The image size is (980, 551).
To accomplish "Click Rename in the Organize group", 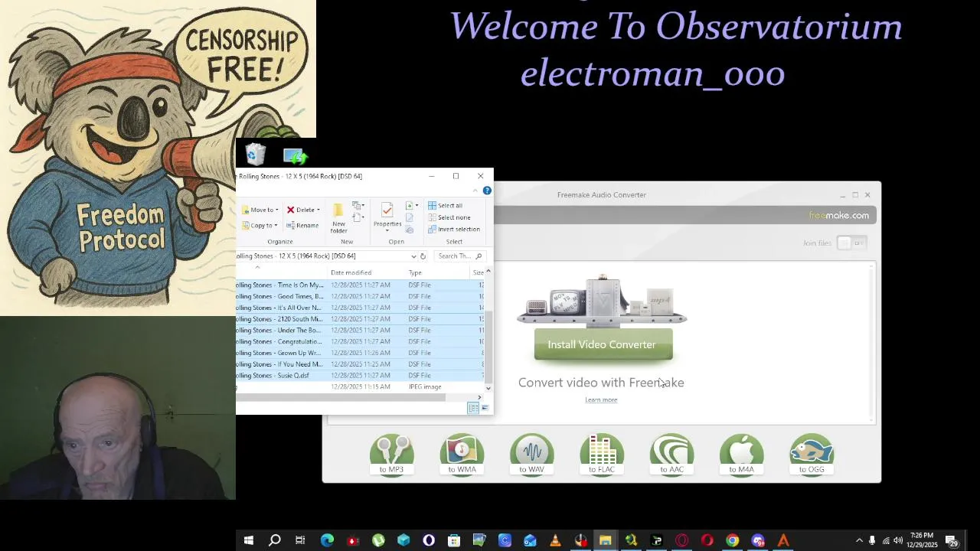I will (x=302, y=225).
